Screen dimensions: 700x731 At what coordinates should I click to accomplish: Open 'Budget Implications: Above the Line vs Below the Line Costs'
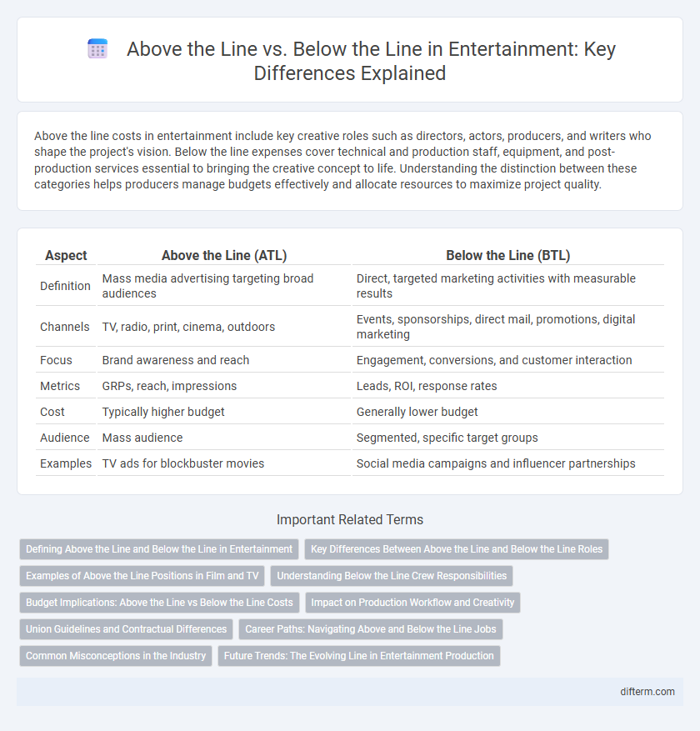(159, 603)
